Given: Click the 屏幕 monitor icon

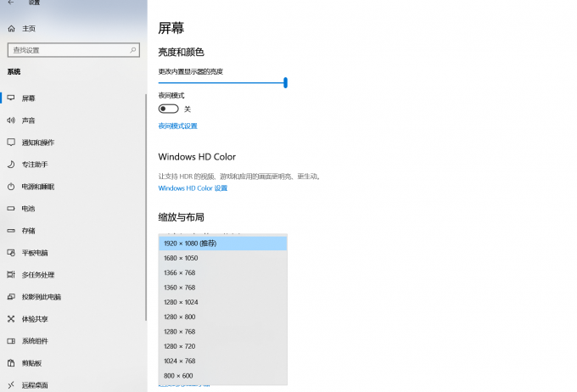Looking at the screenshot, I should coord(11,98).
